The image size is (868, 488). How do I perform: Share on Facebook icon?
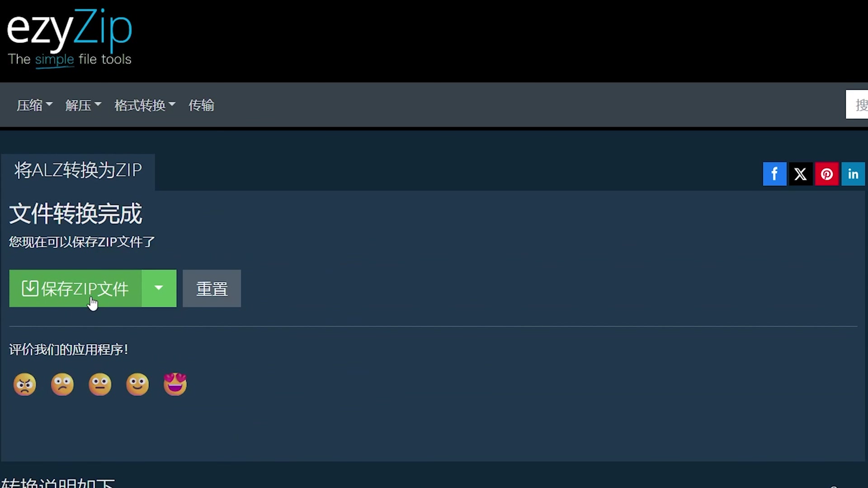pyautogui.click(x=774, y=174)
